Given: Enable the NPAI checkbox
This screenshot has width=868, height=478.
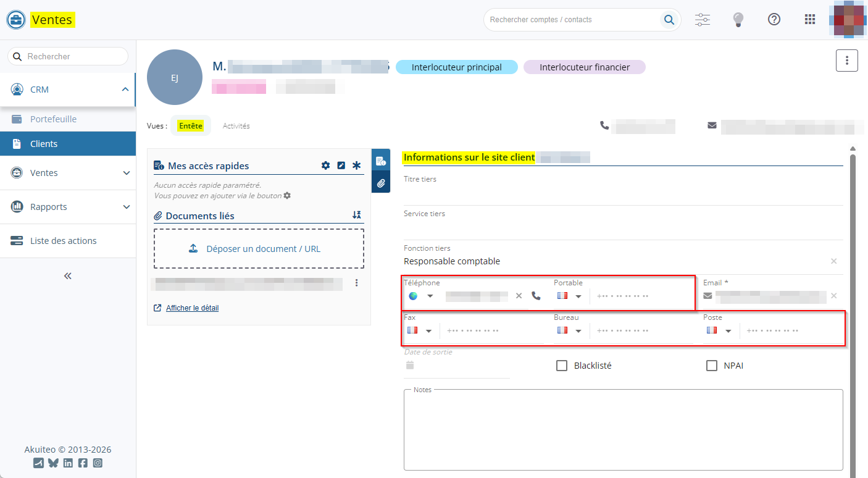Looking at the screenshot, I should coord(711,366).
